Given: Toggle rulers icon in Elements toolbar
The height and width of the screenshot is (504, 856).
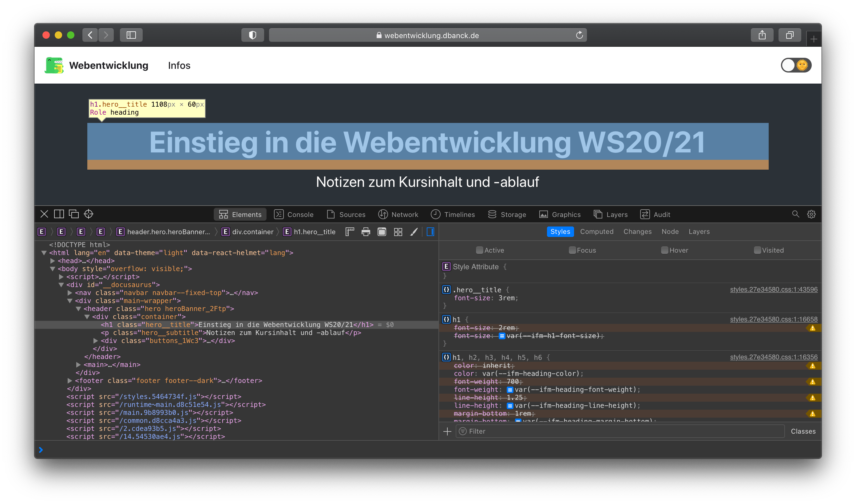Looking at the screenshot, I should (350, 232).
